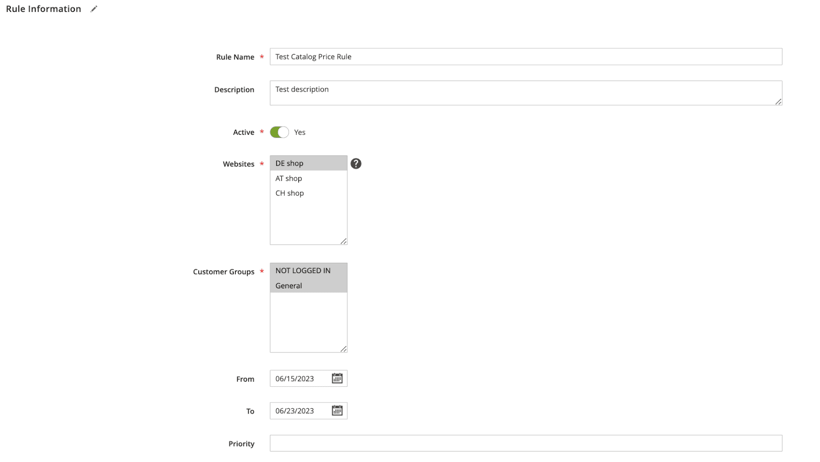This screenshot has width=820, height=462.
Task: Select CH shop in Websites list
Action: coord(309,193)
